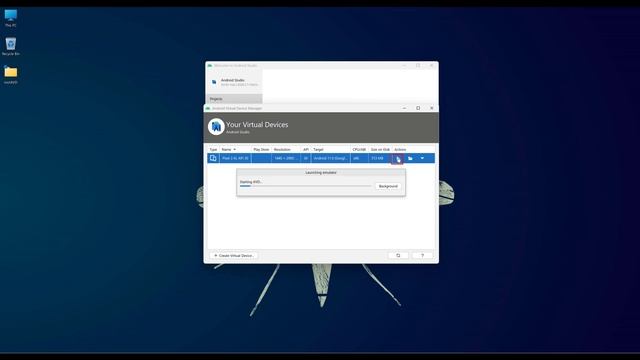Click Android Studio entry in Welcome window
The width and height of the screenshot is (640, 360).
[x=234, y=82]
